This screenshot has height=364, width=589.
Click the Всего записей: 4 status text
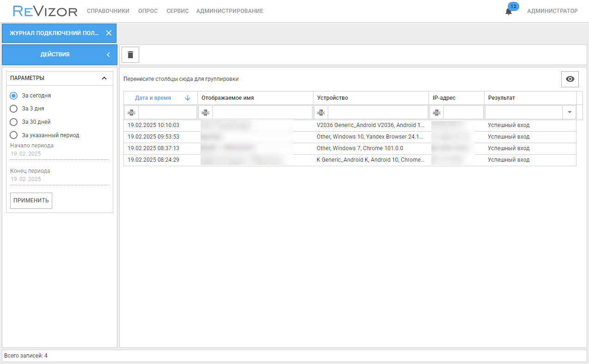tap(26, 356)
